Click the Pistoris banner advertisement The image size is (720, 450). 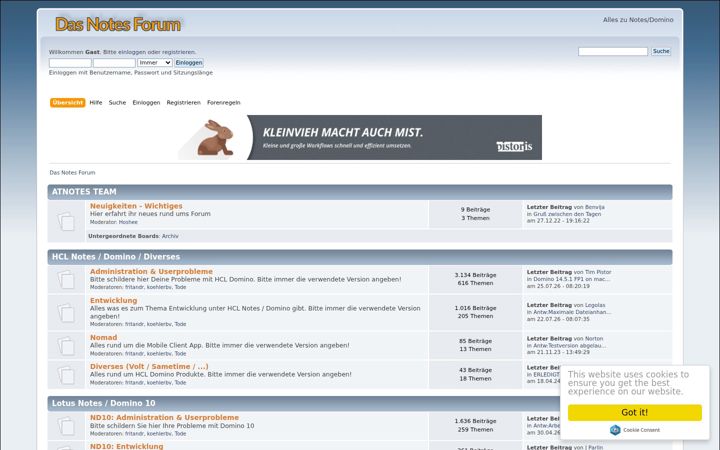point(360,137)
